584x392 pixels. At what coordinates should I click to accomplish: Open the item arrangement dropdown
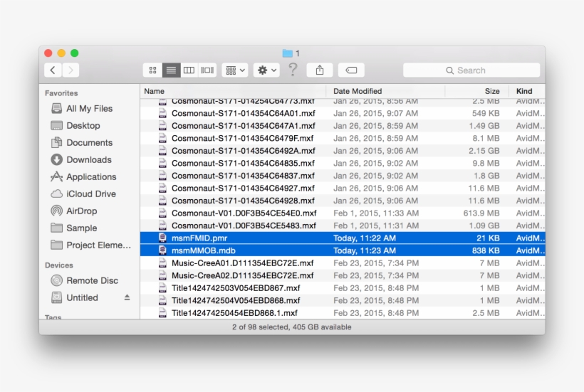coord(235,70)
